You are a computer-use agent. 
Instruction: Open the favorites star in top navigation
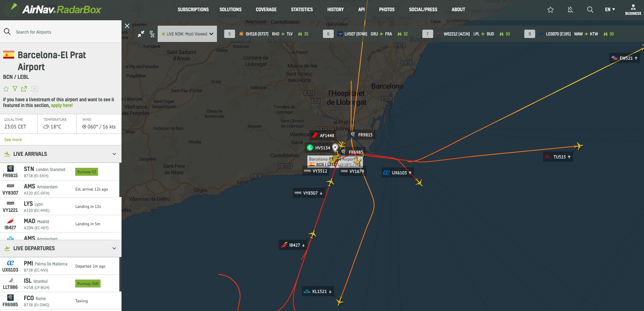coord(550,10)
